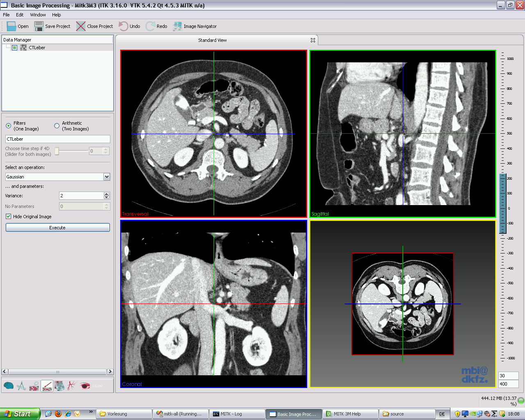Select the Filters (One Image) radio button
Image resolution: width=525 pixels, height=420 pixels.
pyautogui.click(x=8, y=126)
